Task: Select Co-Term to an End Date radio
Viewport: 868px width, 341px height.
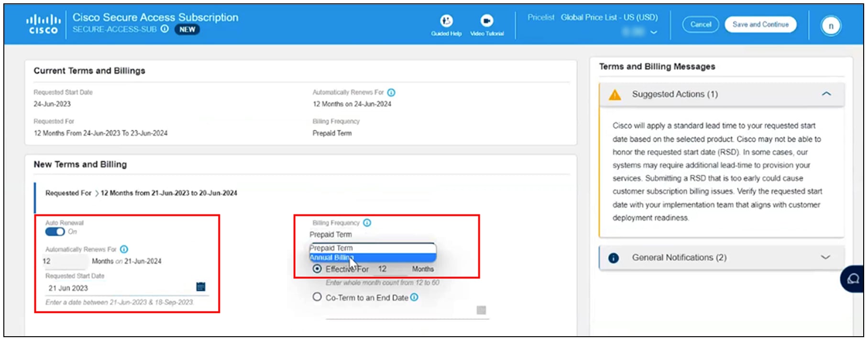Action: coord(317,297)
